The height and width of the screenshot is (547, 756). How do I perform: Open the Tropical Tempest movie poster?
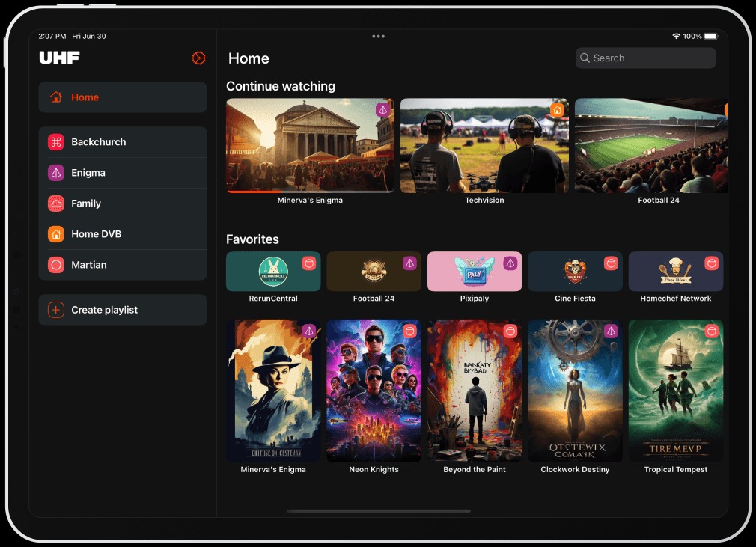676,391
